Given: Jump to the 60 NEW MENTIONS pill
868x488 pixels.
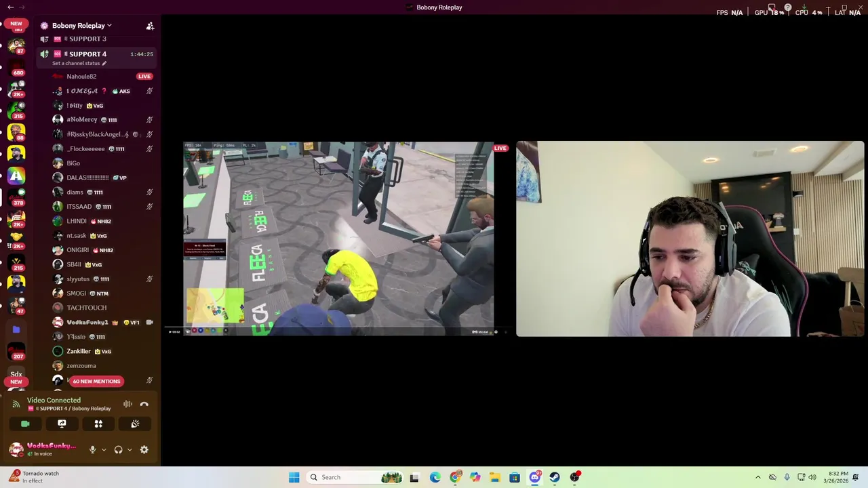Looking at the screenshot, I should [96, 381].
